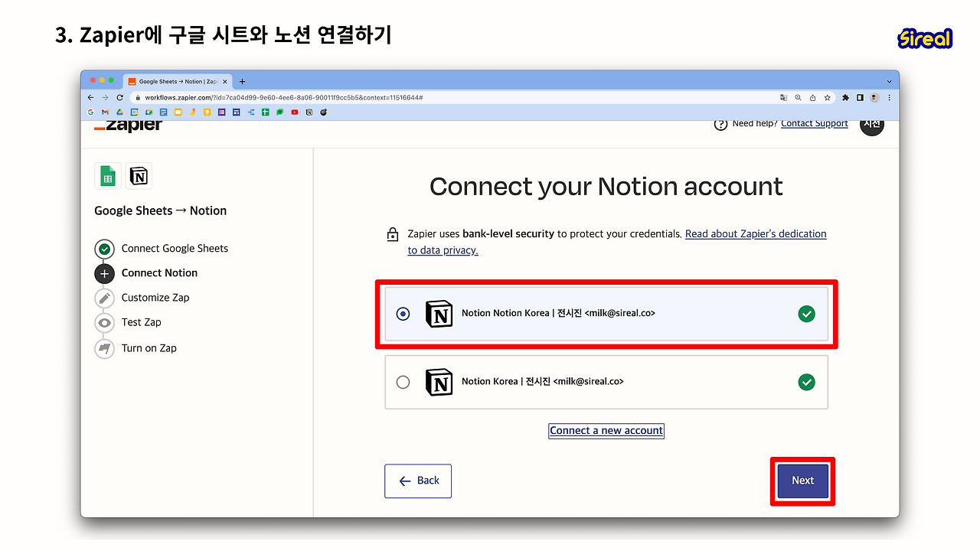Share this page via the share icon
Viewport: 980px width, 551px height.
(812, 97)
